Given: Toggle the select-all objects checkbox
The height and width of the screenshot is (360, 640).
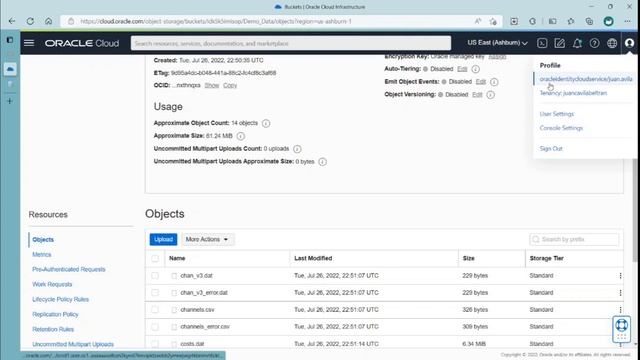Looking at the screenshot, I should point(155,258).
